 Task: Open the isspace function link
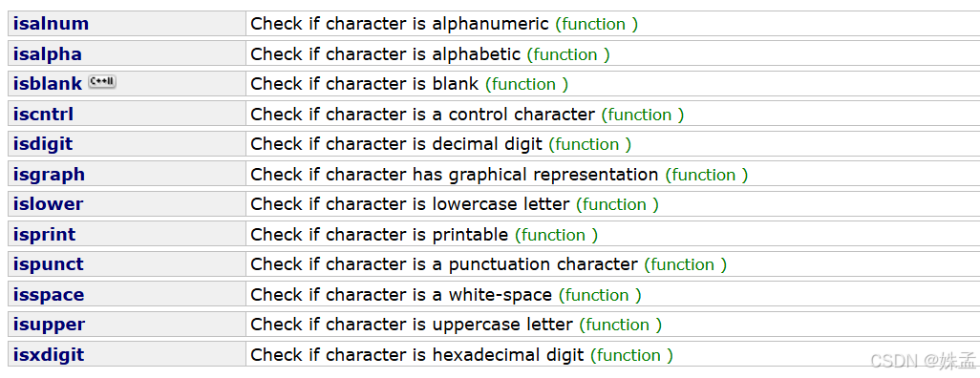(49, 294)
